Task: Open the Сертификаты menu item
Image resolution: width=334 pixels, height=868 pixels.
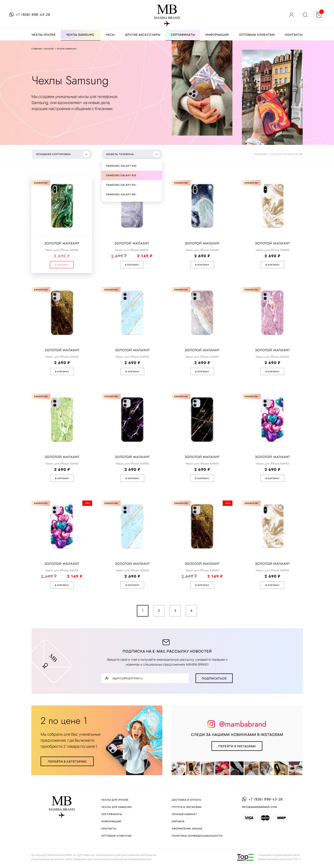Action: (183, 35)
